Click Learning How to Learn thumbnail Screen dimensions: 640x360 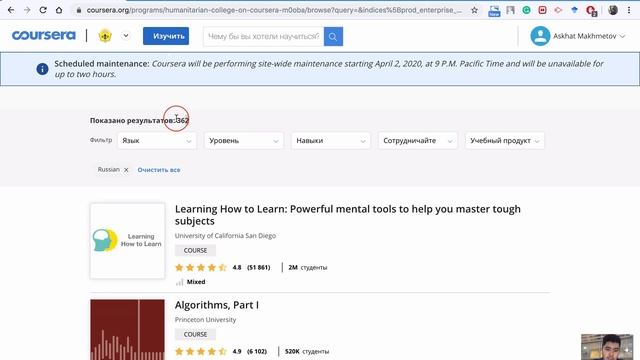(x=127, y=241)
